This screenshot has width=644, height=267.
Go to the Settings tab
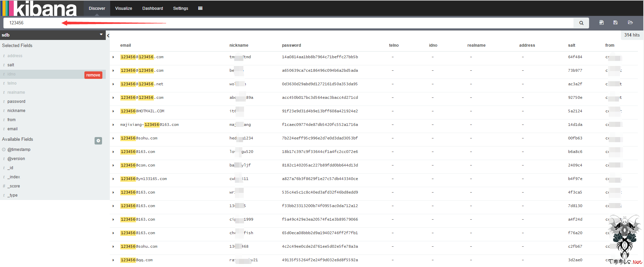[180, 8]
